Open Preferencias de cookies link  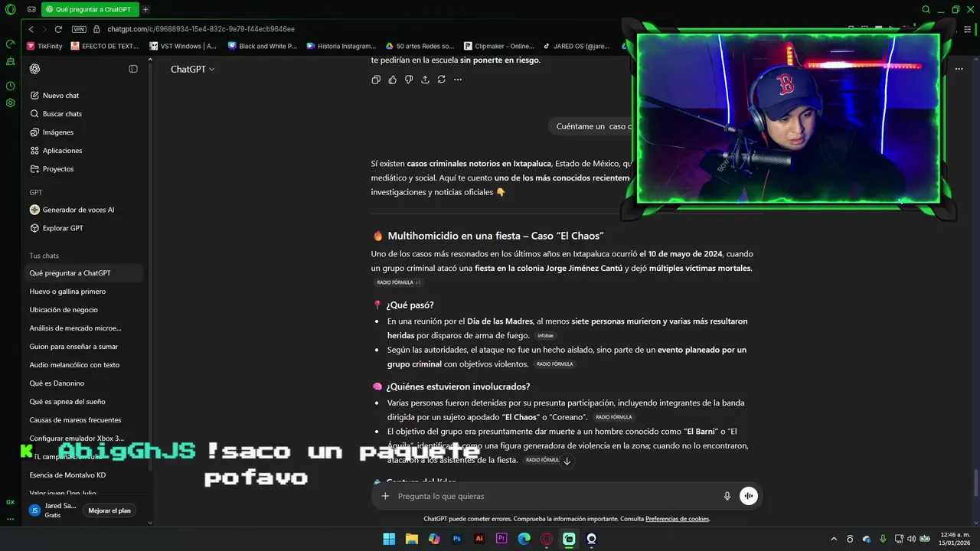678,519
